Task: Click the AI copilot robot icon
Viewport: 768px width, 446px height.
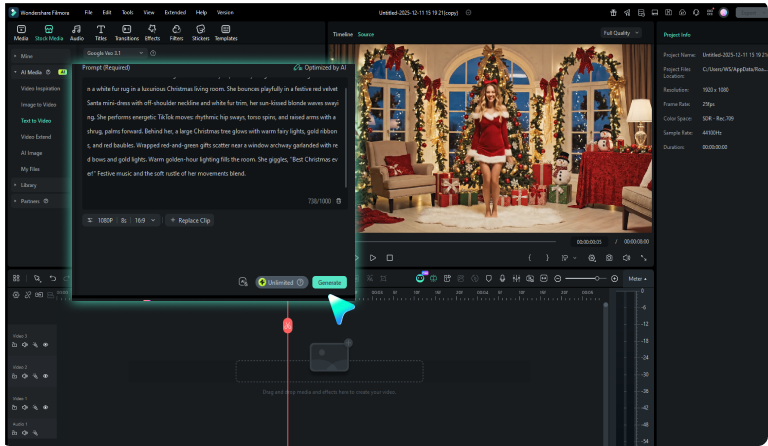Action: [x=420, y=278]
